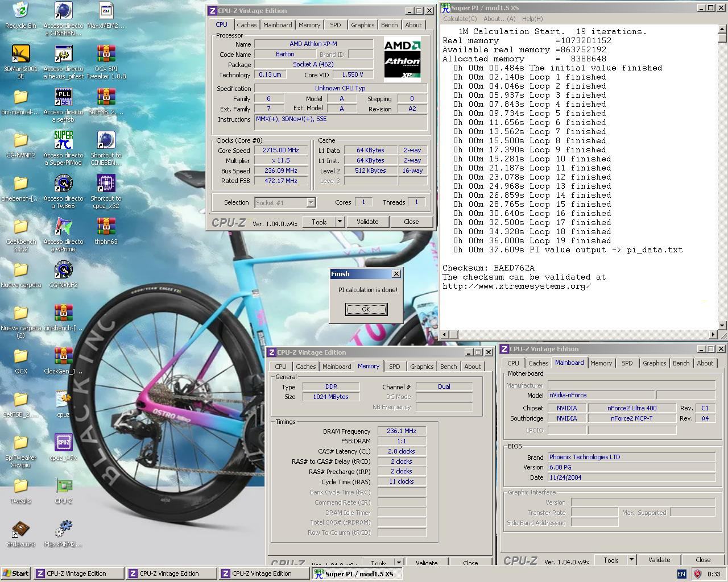Click the BIOS date 11/24/2004 field
This screenshot has width=728, height=582.
point(631,477)
